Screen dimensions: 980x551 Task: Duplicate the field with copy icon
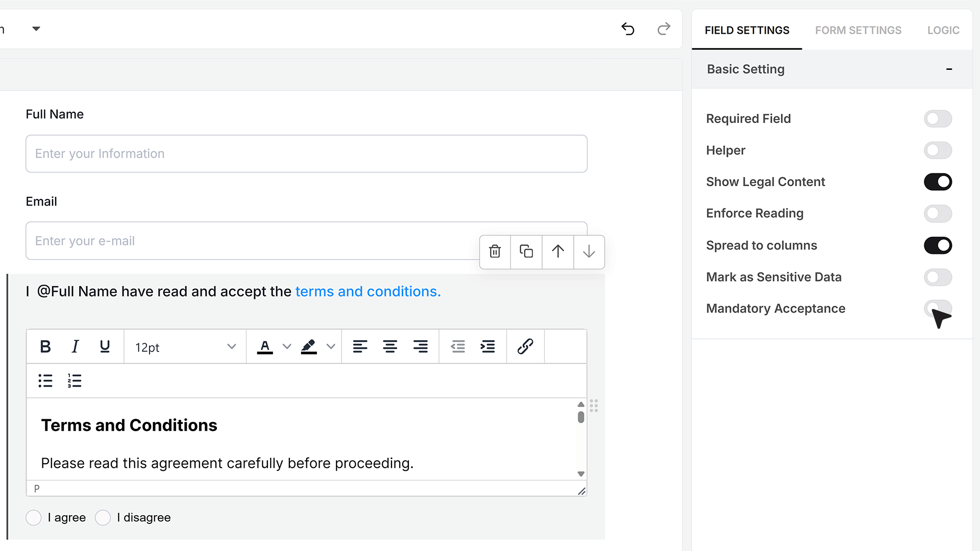[x=526, y=252]
